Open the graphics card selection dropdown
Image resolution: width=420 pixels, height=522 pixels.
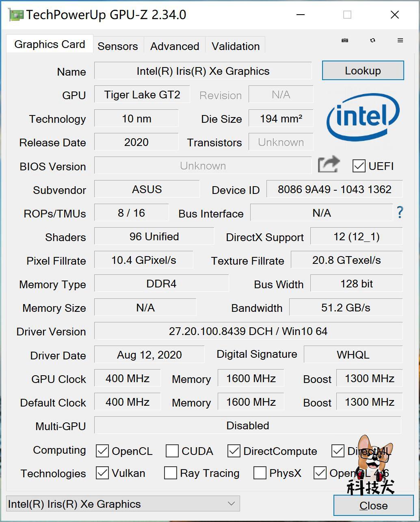[123, 504]
